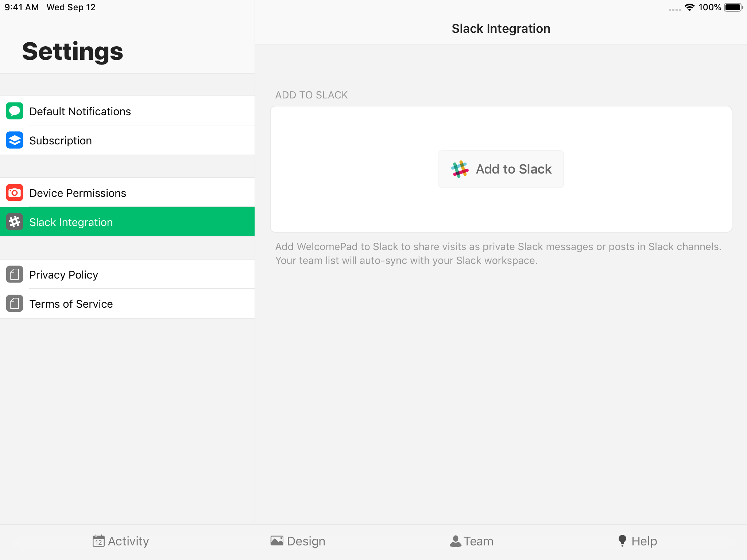
Task: Click the Team person icon
Action: coord(456,541)
